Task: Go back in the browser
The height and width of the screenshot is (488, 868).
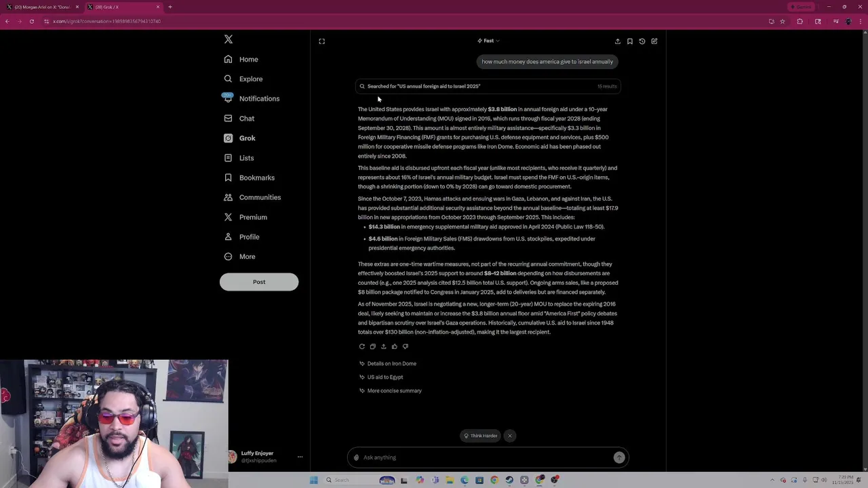Action: point(7,22)
